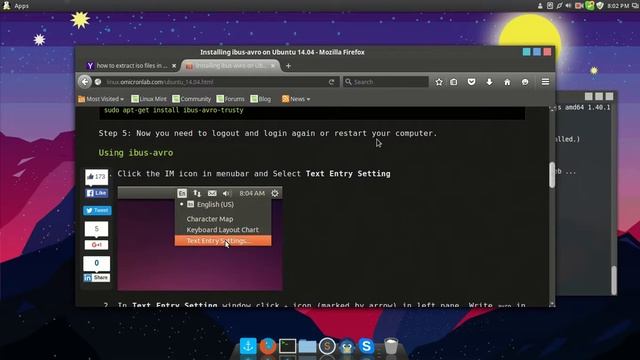Close the 'how to extract iso files' tab

tap(174, 66)
